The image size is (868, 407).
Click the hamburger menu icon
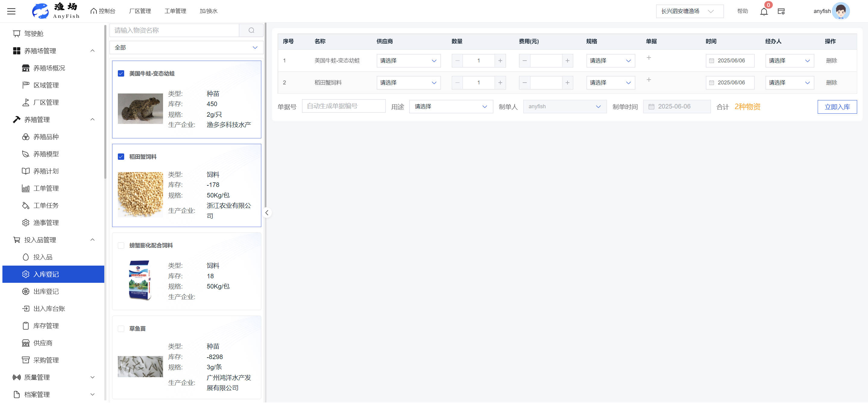click(11, 11)
